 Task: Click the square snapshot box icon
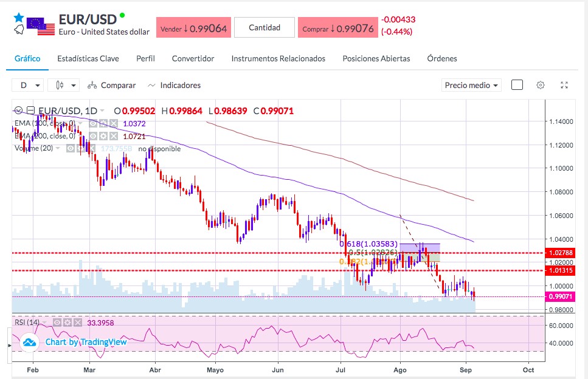coord(517,85)
